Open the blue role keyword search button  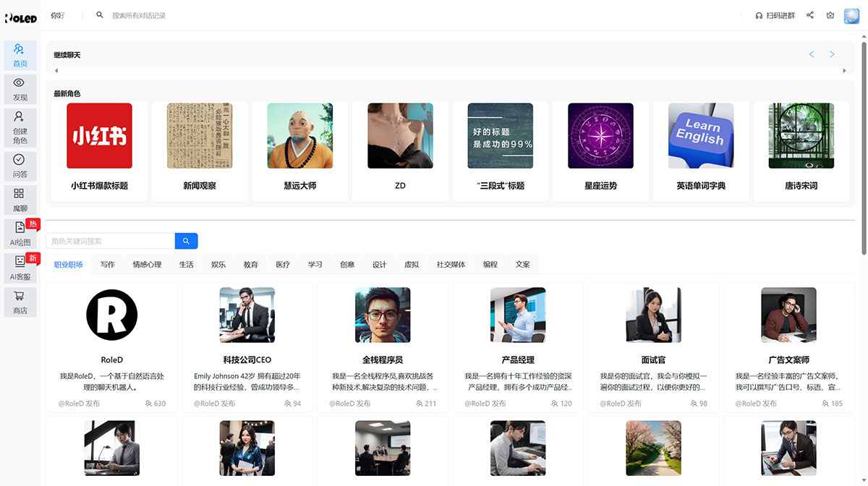click(186, 241)
